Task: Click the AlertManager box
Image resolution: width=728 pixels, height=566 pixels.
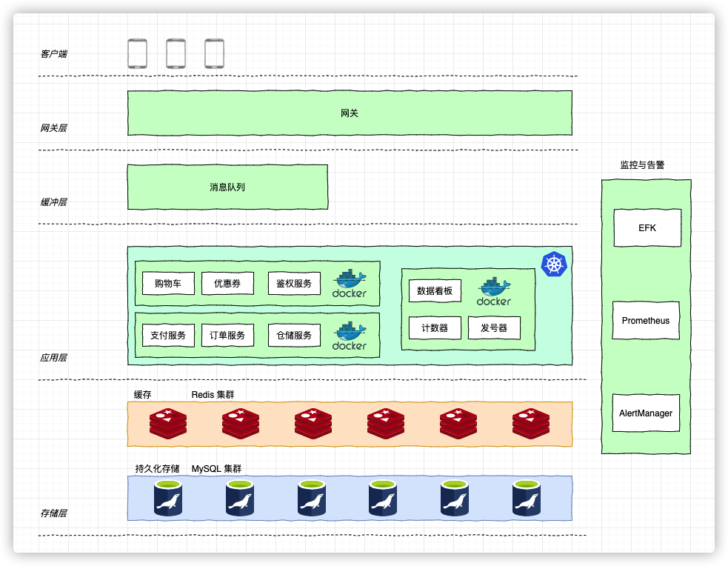Action: point(646,413)
